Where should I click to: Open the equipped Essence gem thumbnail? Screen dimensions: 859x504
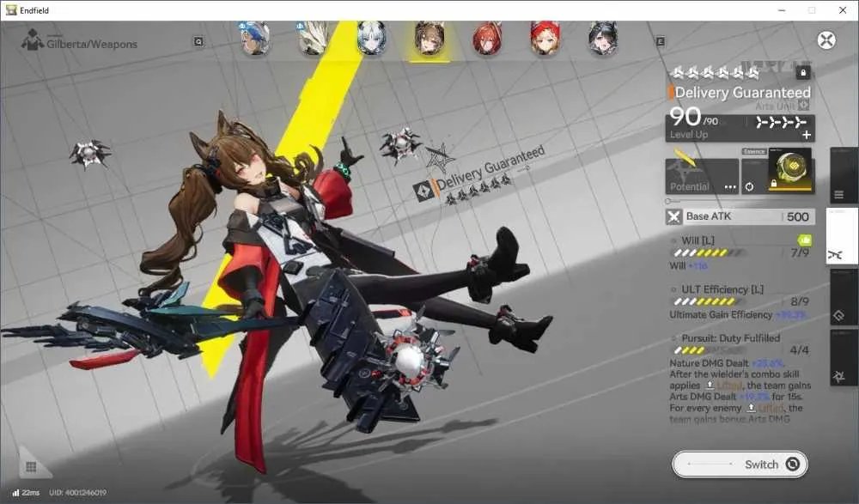[789, 170]
